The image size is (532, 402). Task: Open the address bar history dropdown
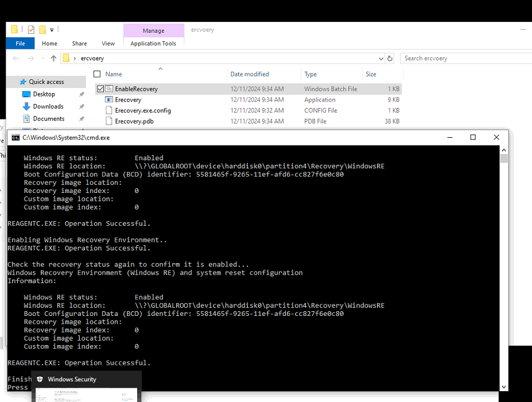tap(381, 59)
